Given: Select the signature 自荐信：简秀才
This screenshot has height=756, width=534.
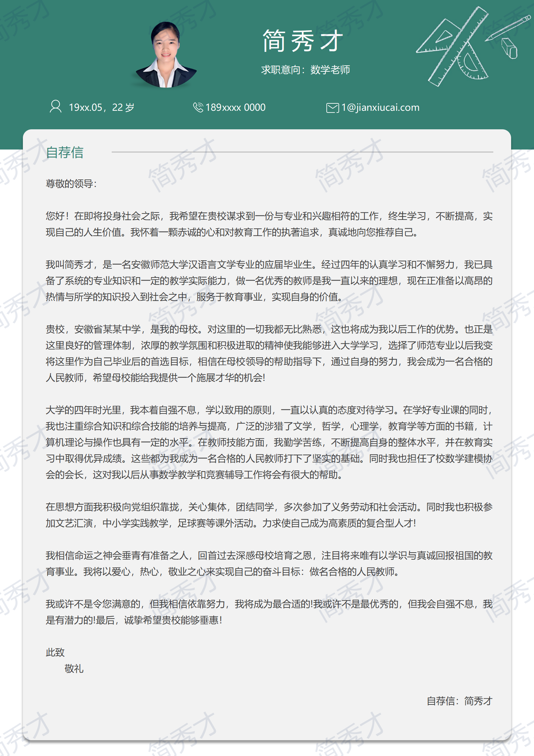Looking at the screenshot, I should coord(460,701).
